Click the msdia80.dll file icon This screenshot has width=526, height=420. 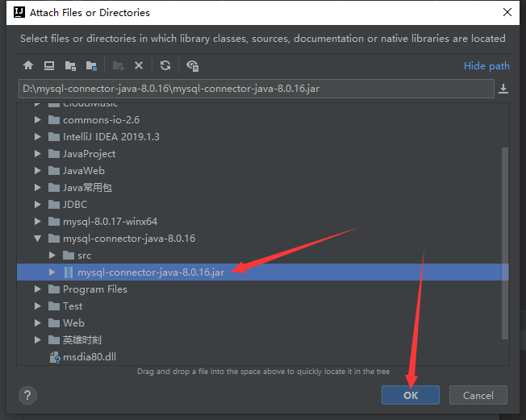55,357
